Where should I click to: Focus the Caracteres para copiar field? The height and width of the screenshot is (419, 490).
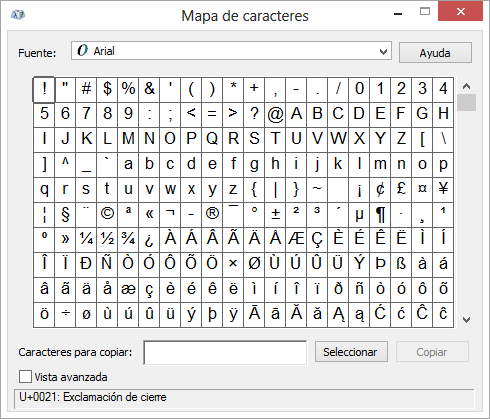225,352
